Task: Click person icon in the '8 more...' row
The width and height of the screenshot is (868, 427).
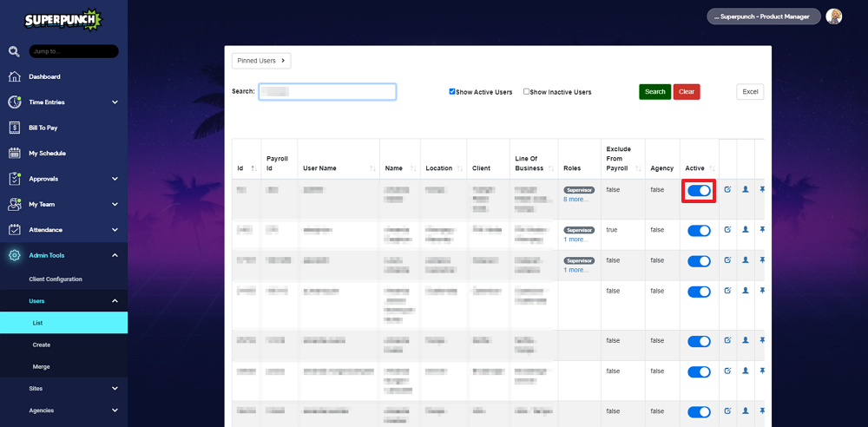Action: coord(745,189)
